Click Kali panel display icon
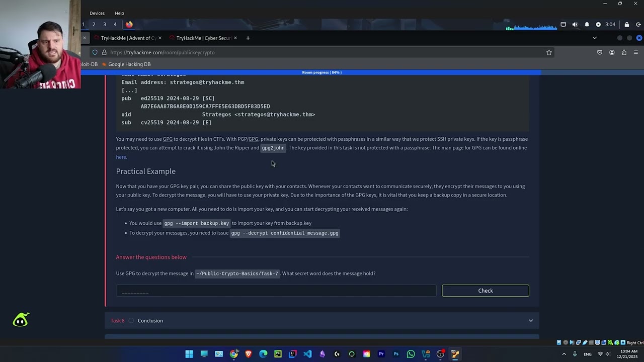Image resolution: width=644 pixels, height=362 pixels. click(x=563, y=24)
